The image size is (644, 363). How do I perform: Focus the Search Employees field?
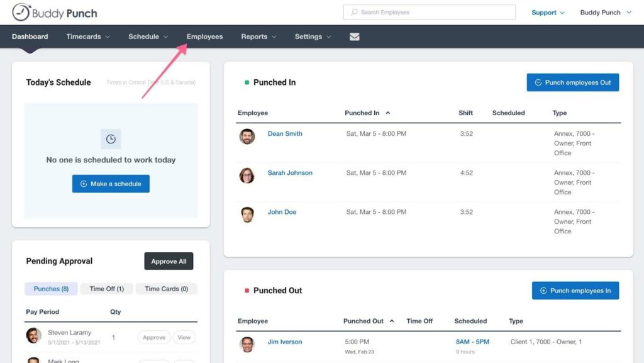pos(429,13)
